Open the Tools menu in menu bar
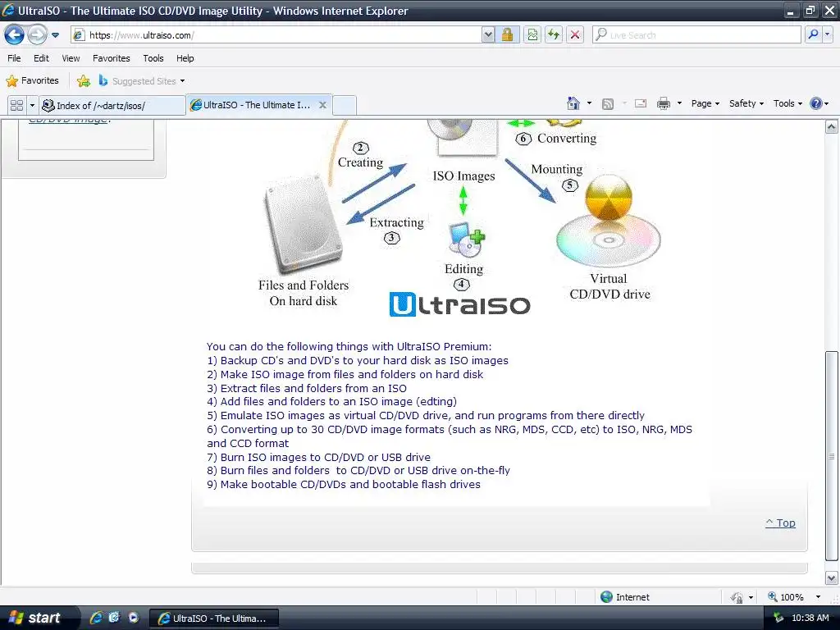 tap(153, 58)
